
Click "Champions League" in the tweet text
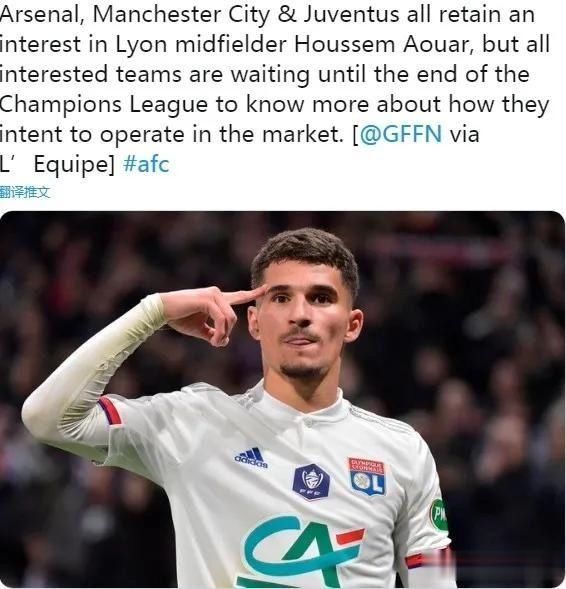103,105
